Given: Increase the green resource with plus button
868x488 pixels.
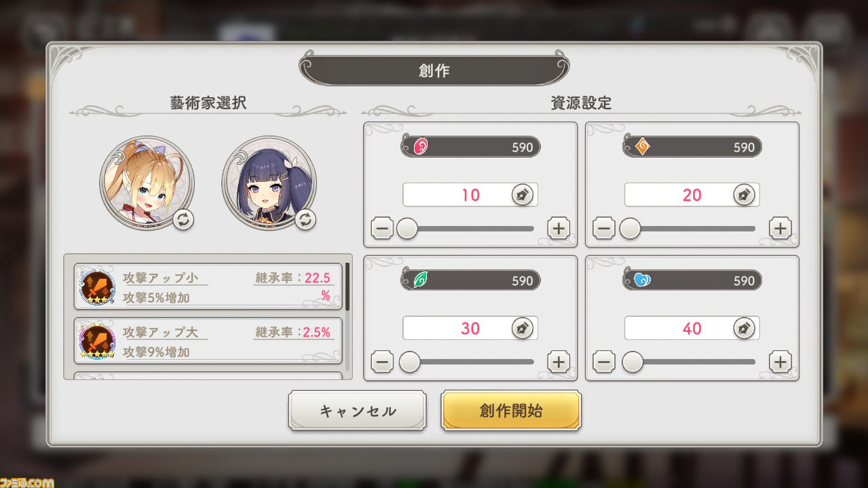Looking at the screenshot, I should coord(559,362).
